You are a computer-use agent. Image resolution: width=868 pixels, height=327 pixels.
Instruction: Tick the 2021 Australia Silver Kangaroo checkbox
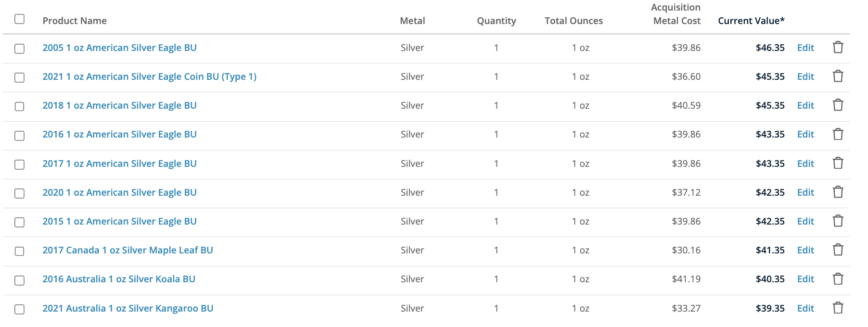pyautogui.click(x=19, y=309)
